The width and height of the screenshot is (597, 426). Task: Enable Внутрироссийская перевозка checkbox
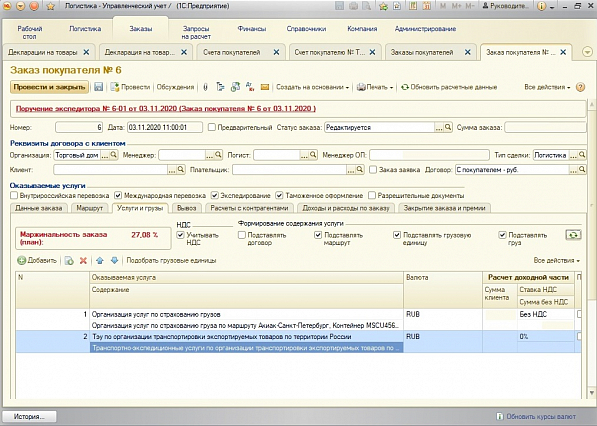pos(14,196)
